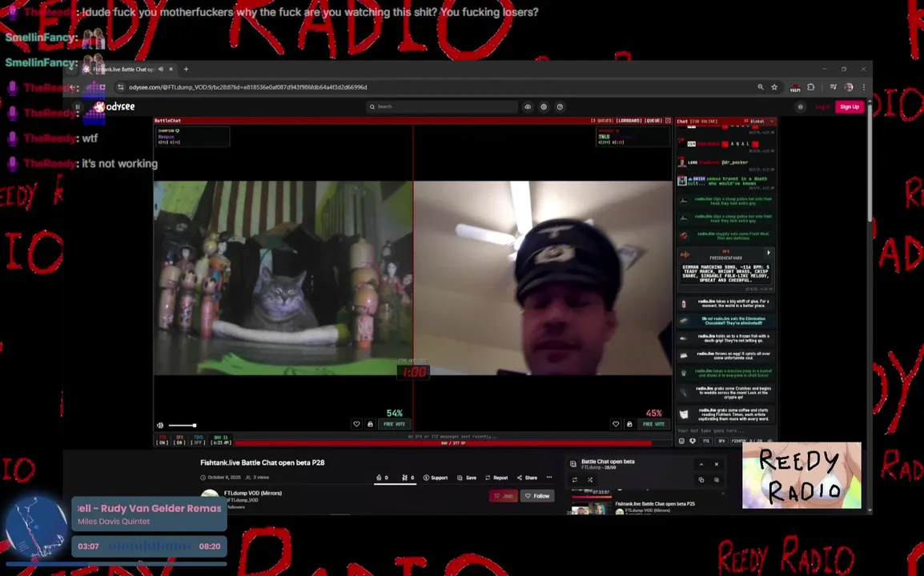Click the Sign Up button
The width and height of the screenshot is (924, 576).
pyautogui.click(x=850, y=106)
